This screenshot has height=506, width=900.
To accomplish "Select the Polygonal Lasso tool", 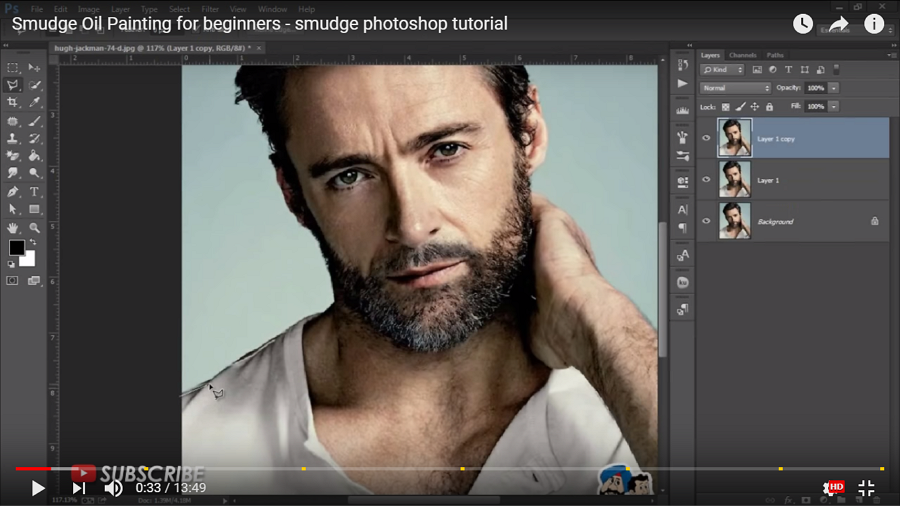I will [x=12, y=85].
